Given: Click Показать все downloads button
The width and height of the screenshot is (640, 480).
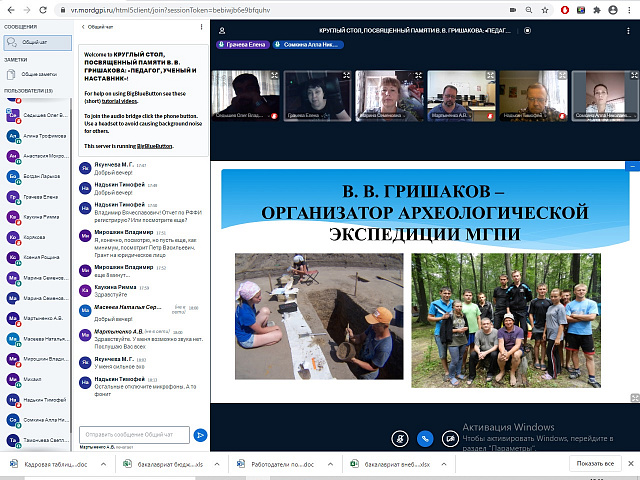Looking at the screenshot, I should pyautogui.click(x=595, y=464).
